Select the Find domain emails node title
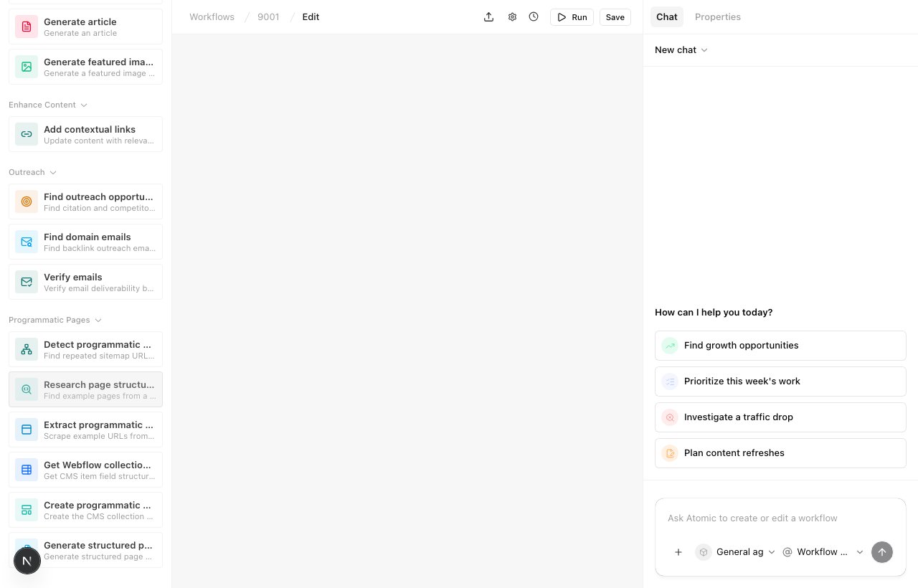This screenshot has width=918, height=588. click(x=87, y=237)
